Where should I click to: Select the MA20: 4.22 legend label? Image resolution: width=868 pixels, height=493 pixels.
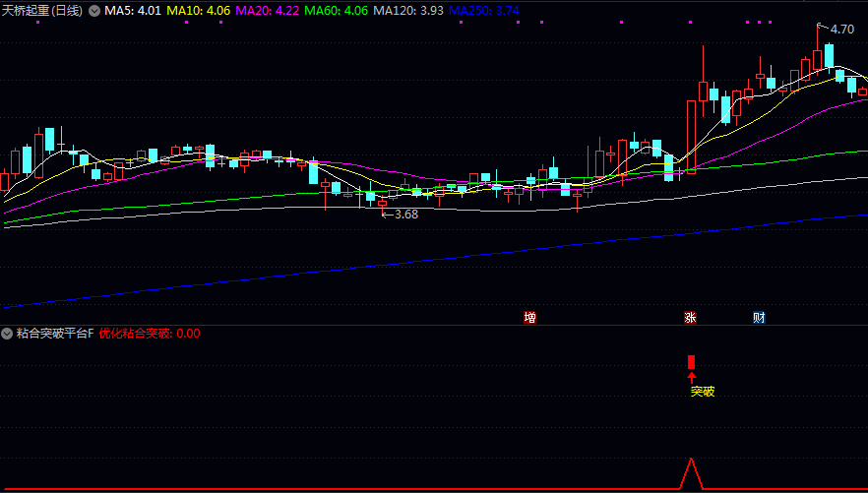[268, 11]
